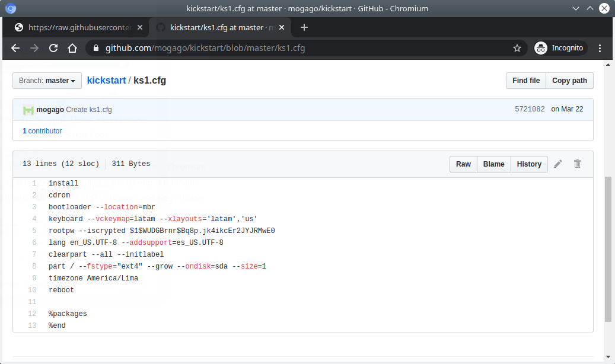Open the 'Create ks1.cfg' commit message

pyautogui.click(x=89, y=110)
